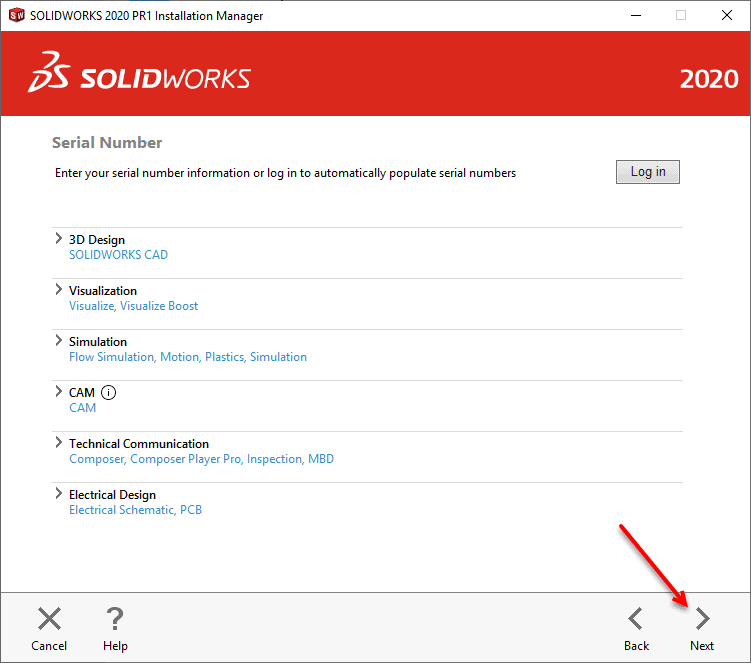Expand the Simulation section
The height and width of the screenshot is (663, 751).
(x=58, y=340)
